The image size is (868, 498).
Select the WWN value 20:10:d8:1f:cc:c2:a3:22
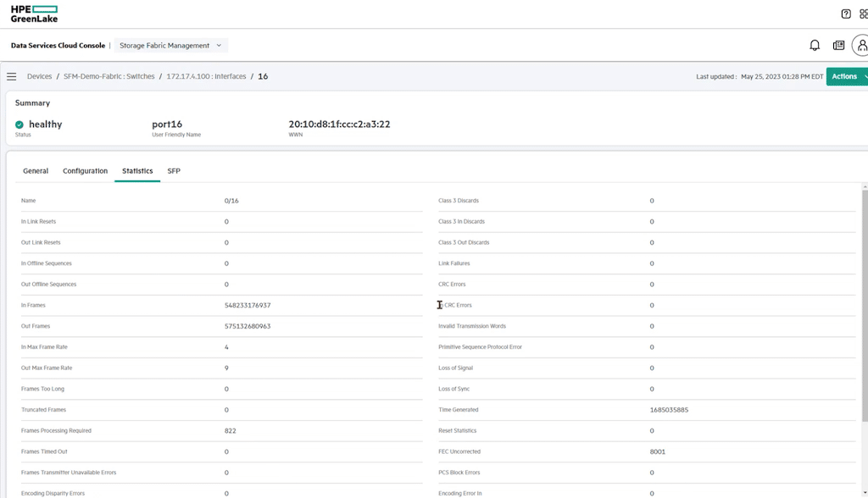pos(339,125)
